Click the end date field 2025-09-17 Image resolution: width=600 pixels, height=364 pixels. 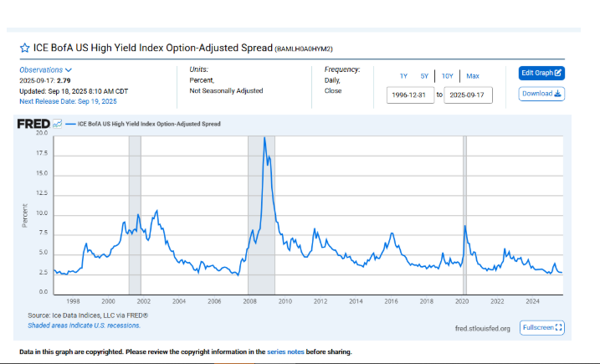[468, 95]
